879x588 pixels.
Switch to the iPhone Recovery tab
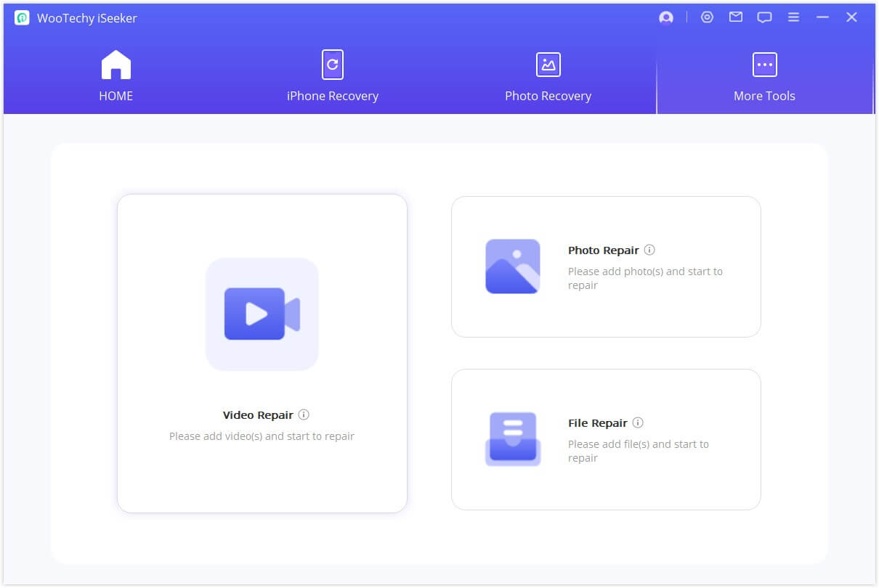(x=333, y=76)
